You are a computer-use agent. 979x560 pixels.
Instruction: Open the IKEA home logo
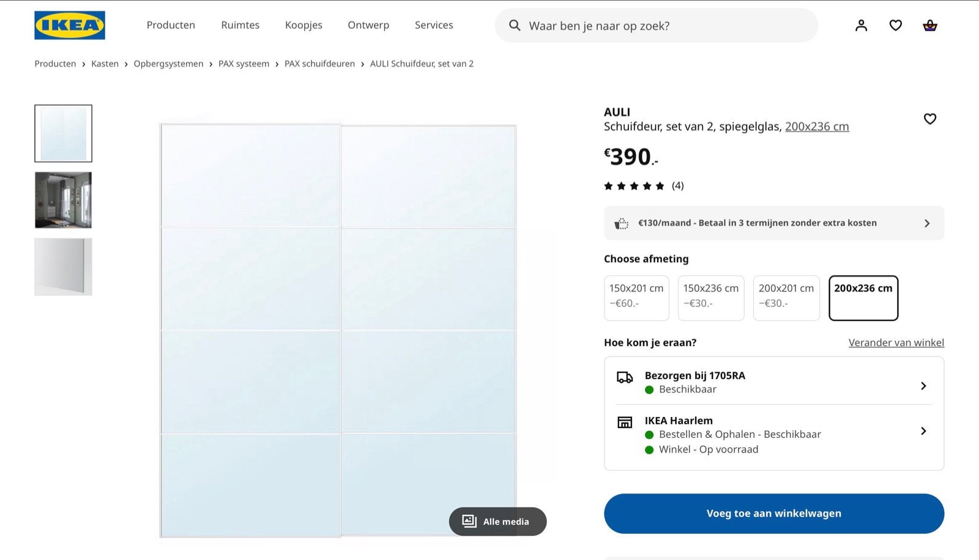pyautogui.click(x=70, y=25)
